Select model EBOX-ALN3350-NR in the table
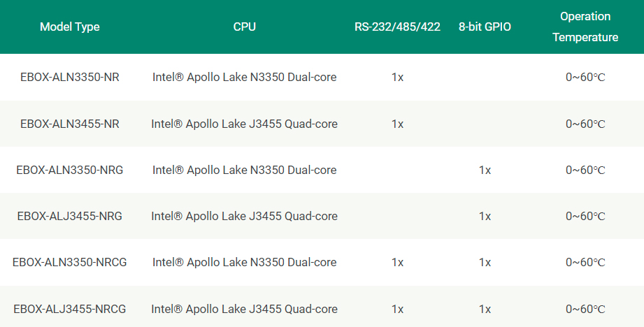Screen dimensions: 644x327 click(70, 77)
